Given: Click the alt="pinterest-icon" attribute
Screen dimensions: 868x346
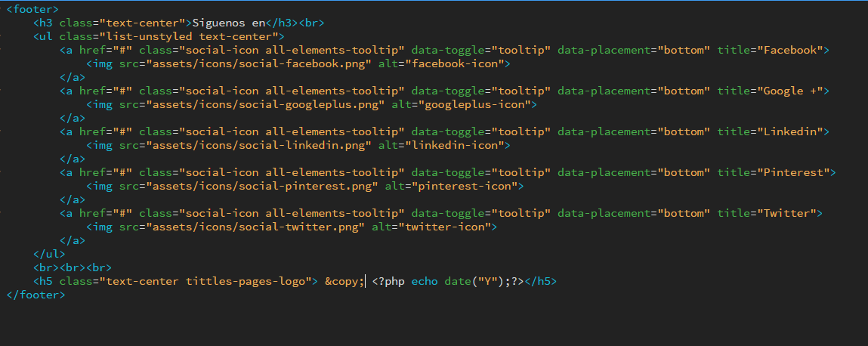Looking at the screenshot, I should 451,187.
